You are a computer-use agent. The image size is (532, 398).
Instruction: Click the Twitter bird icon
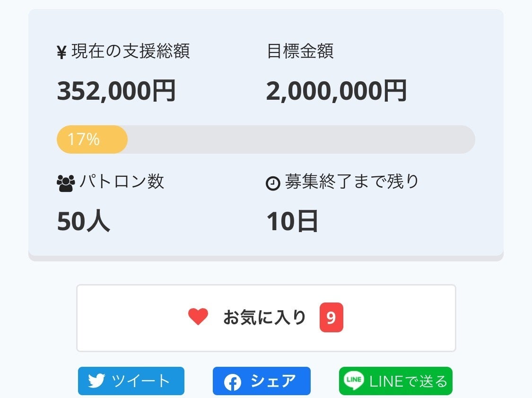pos(96,381)
